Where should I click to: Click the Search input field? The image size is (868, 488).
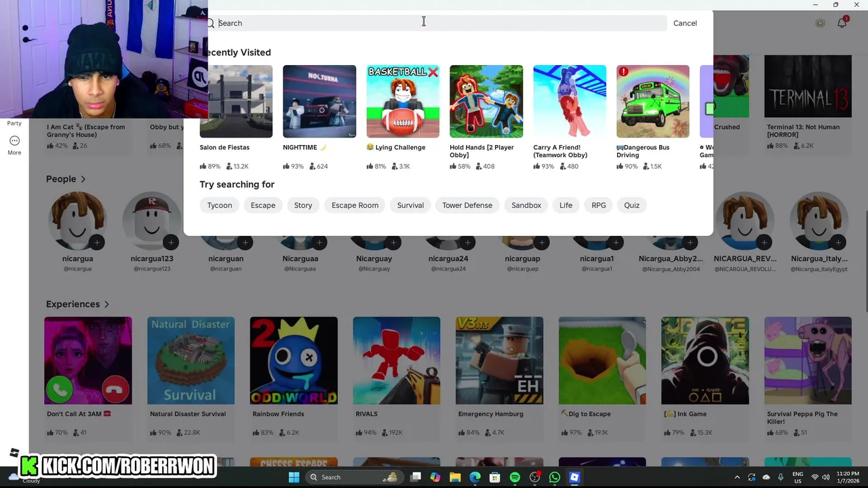coord(437,23)
